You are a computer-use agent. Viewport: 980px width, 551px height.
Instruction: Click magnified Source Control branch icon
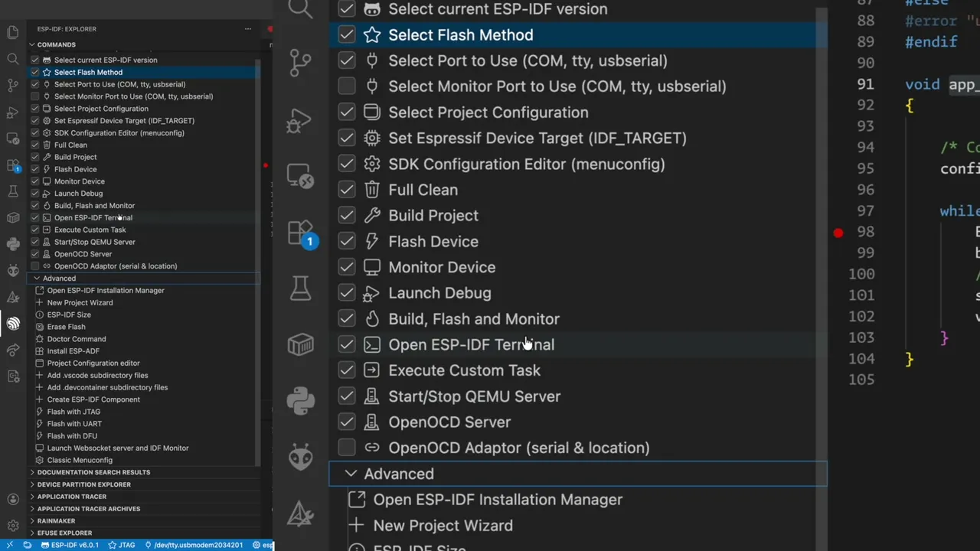(x=300, y=63)
